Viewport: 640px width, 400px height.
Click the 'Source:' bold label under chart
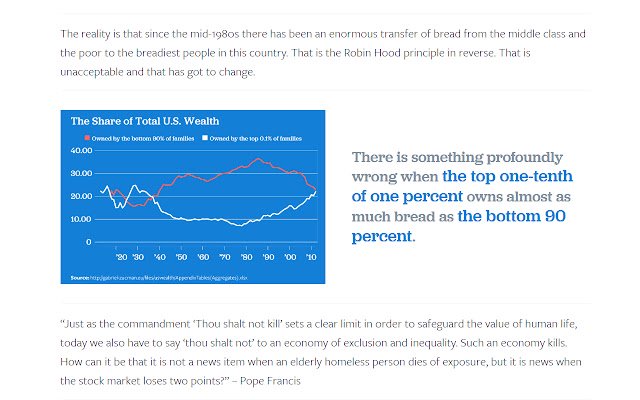80,278
